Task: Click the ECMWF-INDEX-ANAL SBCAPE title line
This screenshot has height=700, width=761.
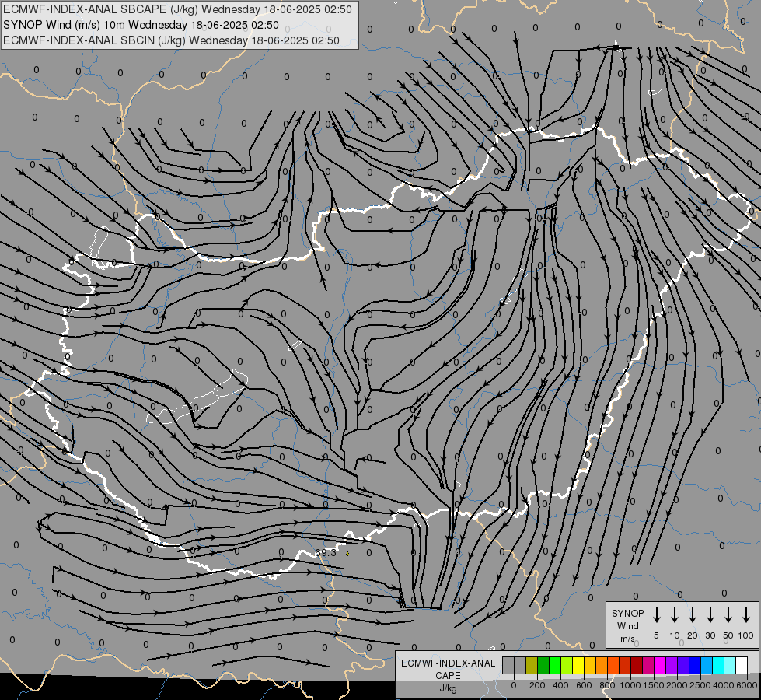Action: pyautogui.click(x=177, y=9)
